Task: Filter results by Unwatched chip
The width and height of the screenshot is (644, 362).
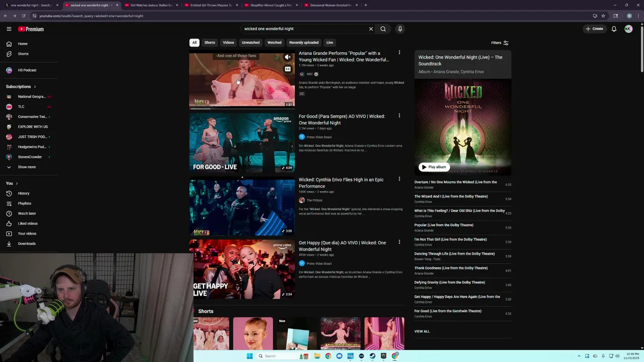Action: 251,43
